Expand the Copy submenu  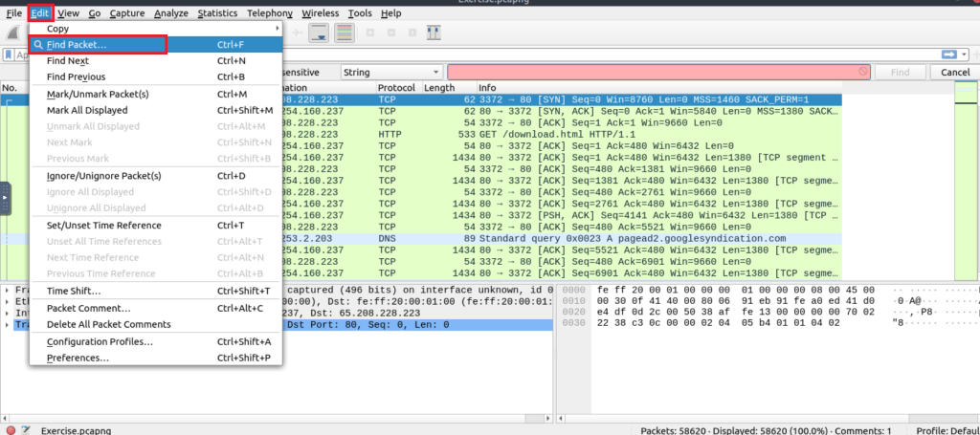pyautogui.click(x=155, y=29)
